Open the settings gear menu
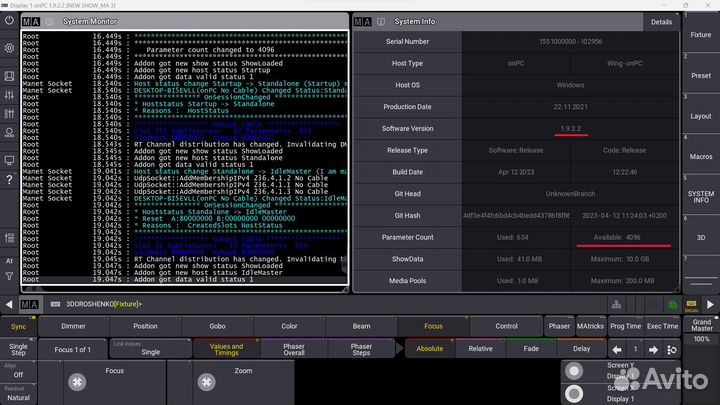The image size is (720, 405). [9, 47]
